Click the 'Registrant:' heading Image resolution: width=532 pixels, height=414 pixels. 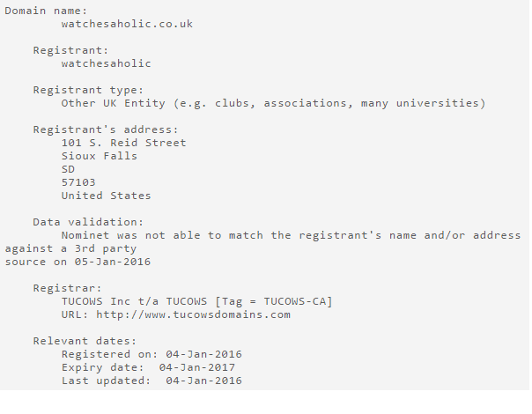click(x=70, y=50)
